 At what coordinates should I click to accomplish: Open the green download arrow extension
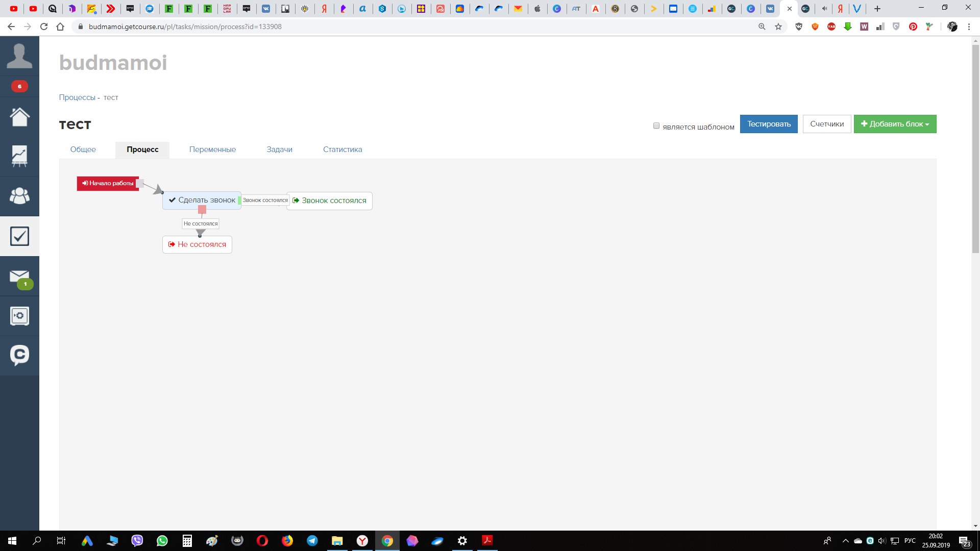coord(848,27)
